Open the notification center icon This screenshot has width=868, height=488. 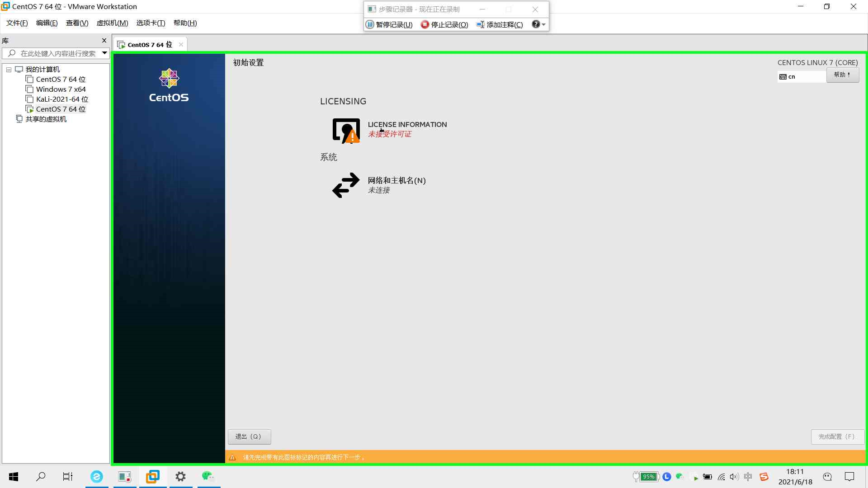click(x=849, y=477)
